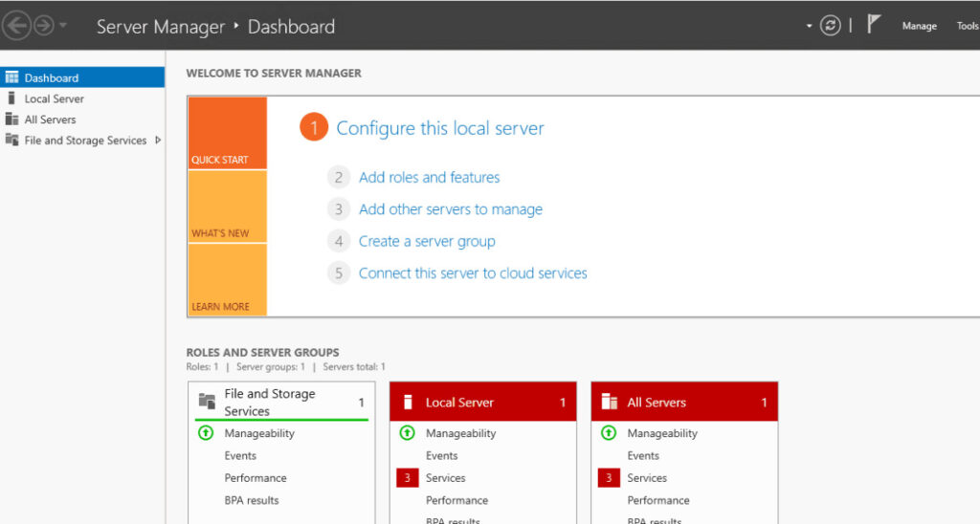Click count 1 in Local Server tile header
The image size is (980, 524).
coord(563,403)
